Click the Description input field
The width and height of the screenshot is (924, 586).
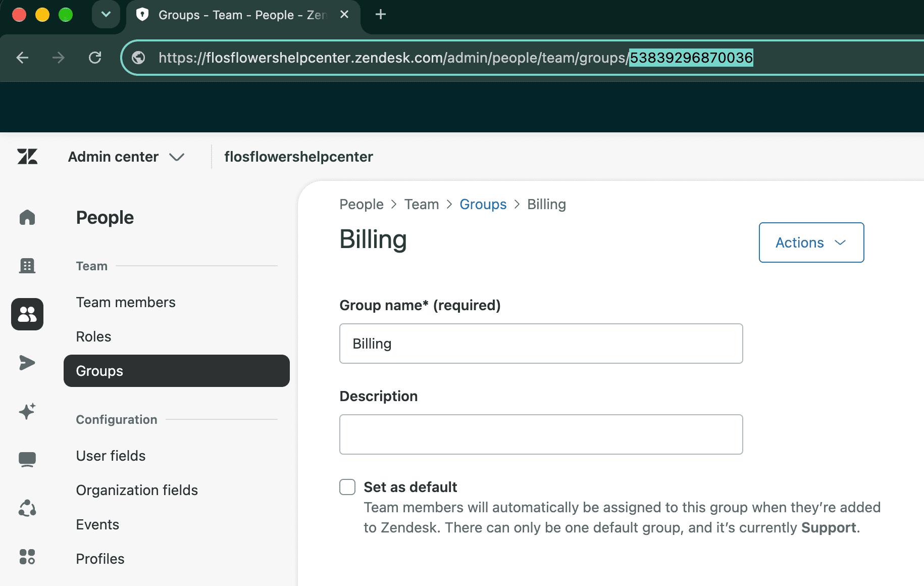point(541,434)
